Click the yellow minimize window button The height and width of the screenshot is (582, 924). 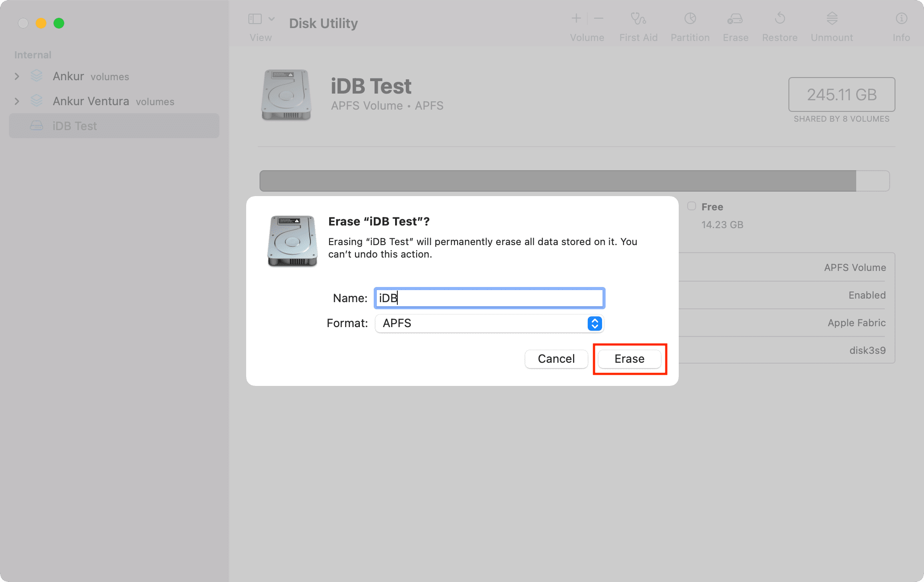tap(41, 23)
